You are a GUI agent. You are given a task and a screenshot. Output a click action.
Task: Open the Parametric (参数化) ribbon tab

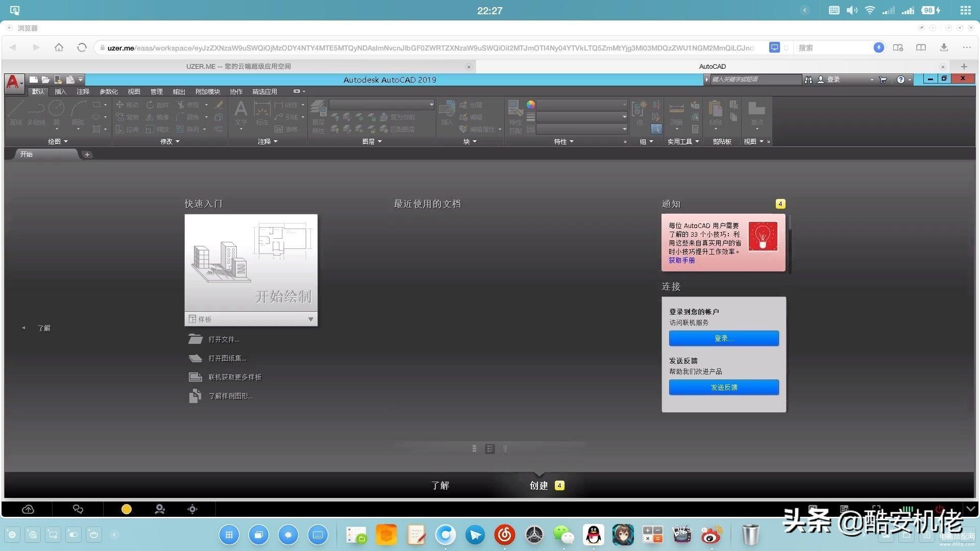[x=108, y=92]
